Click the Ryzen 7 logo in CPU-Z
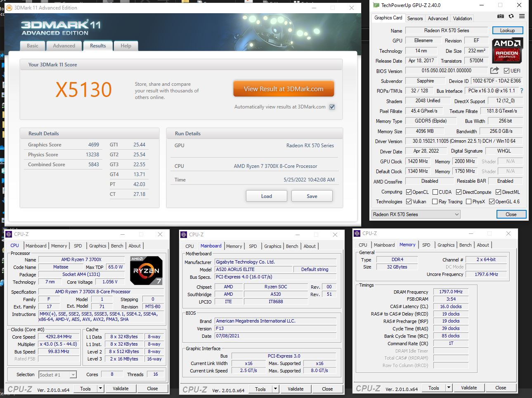The width and height of the screenshot is (532, 398). pyautogui.click(x=146, y=271)
